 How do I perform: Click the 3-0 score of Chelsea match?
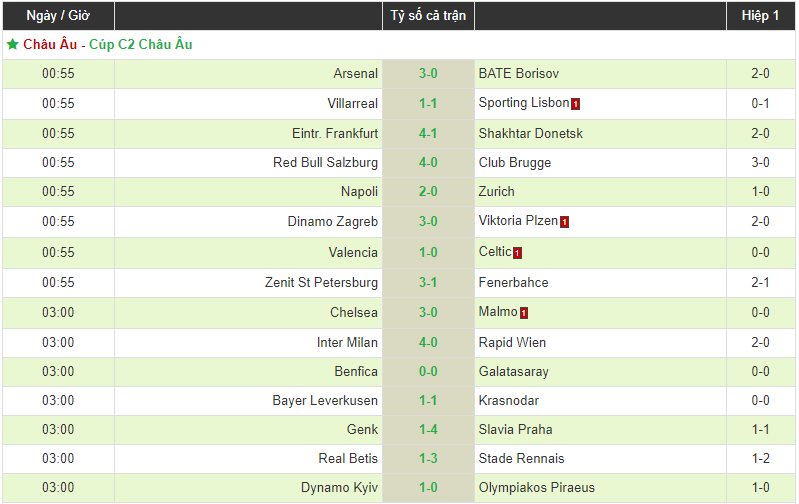(x=428, y=313)
